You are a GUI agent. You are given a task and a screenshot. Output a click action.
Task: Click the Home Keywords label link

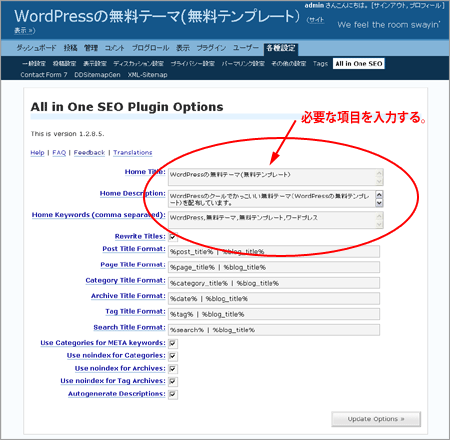(99, 215)
